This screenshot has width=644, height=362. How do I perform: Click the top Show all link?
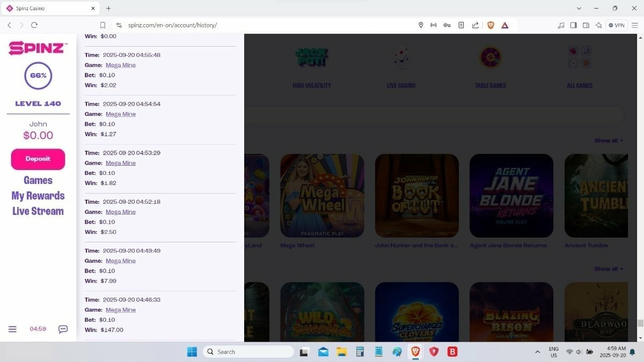[609, 141]
